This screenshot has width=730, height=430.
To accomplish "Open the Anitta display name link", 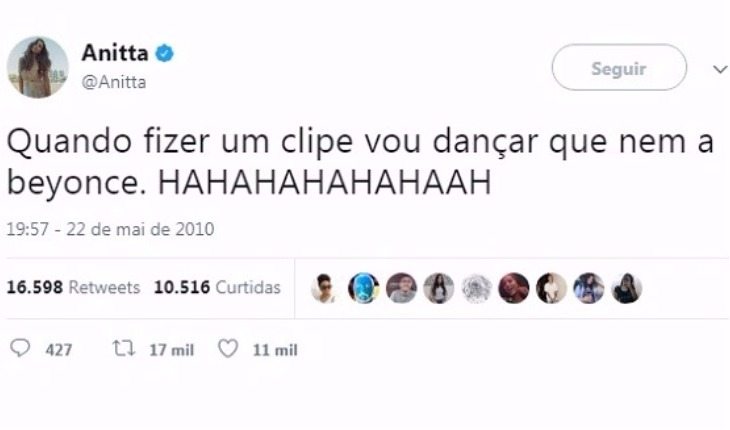I will pos(115,53).
